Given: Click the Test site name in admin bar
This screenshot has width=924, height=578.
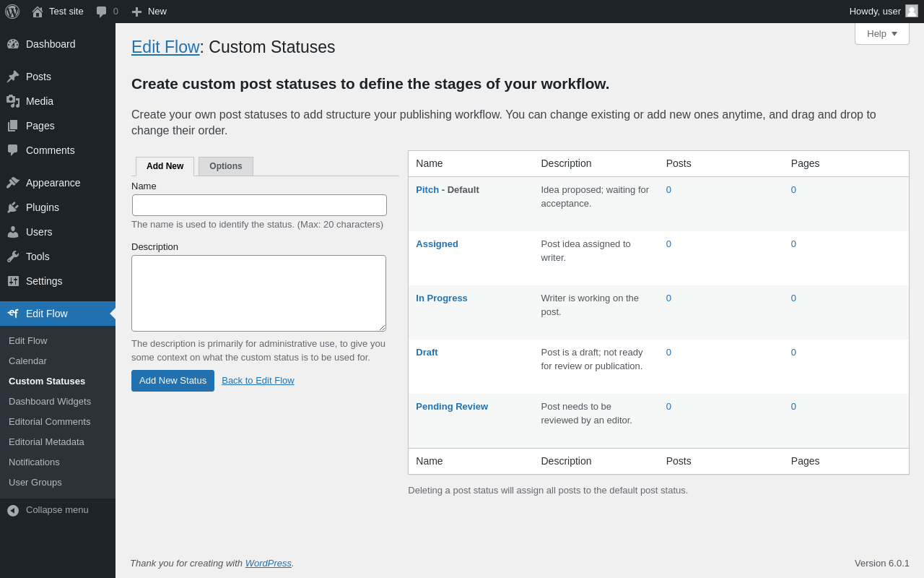Looking at the screenshot, I should tap(66, 11).
